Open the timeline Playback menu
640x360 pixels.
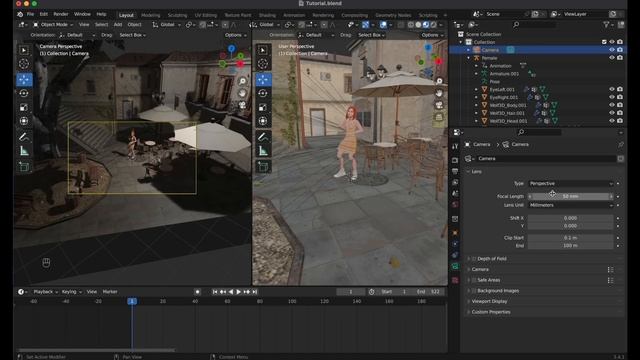pyautogui.click(x=45, y=292)
